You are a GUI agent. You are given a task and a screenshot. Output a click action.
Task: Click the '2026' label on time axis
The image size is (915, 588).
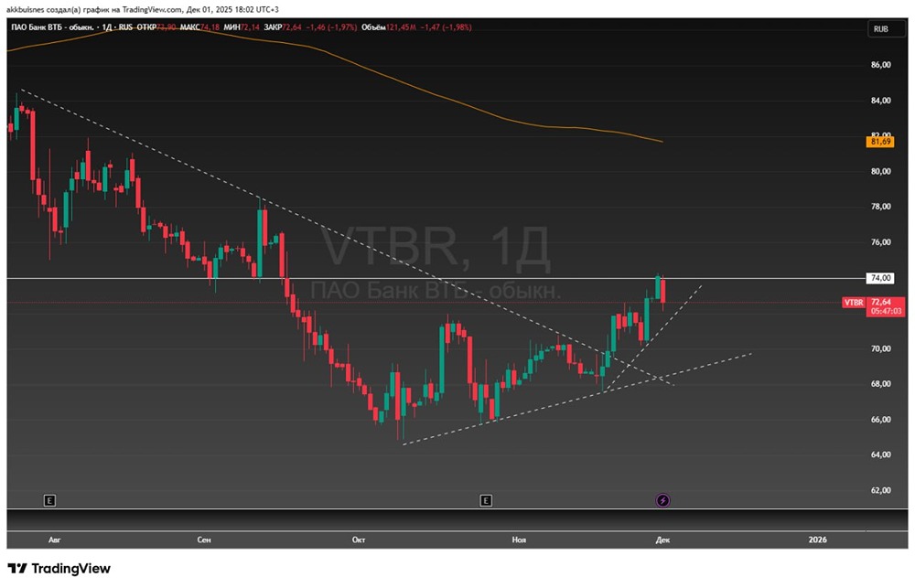point(817,540)
